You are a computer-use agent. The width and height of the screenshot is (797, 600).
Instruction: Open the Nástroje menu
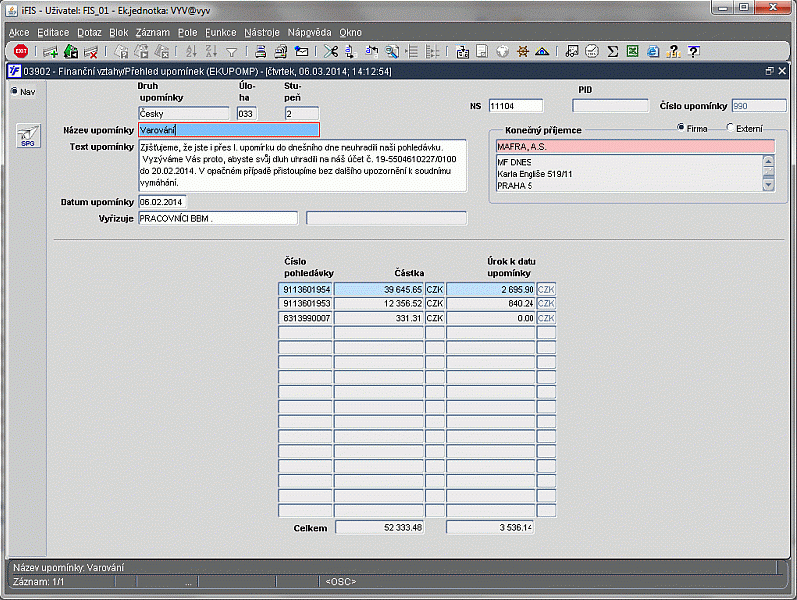click(x=262, y=33)
